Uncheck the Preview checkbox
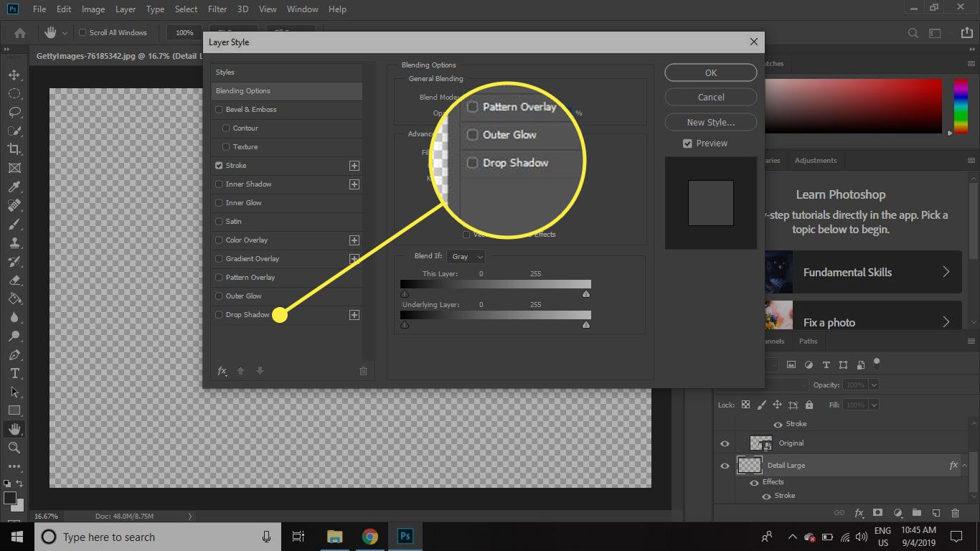Screen dimensions: 980x551 pos(687,143)
